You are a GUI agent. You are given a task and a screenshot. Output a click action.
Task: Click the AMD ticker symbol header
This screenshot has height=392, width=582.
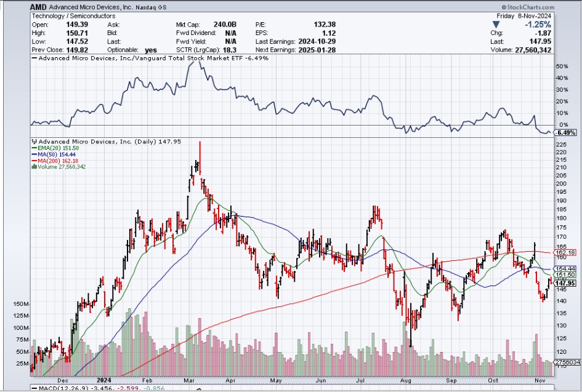[x=41, y=6]
